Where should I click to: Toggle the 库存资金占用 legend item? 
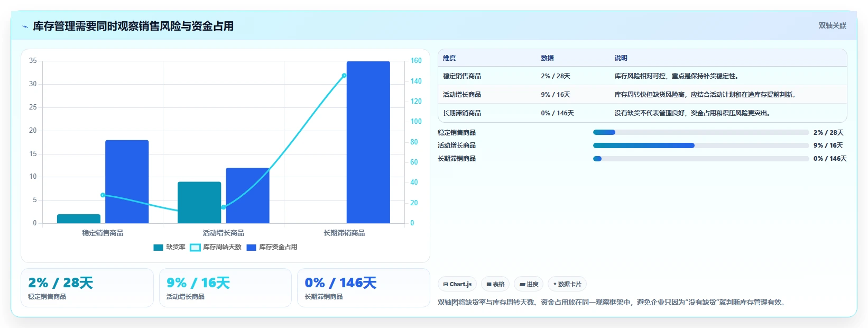click(x=272, y=247)
